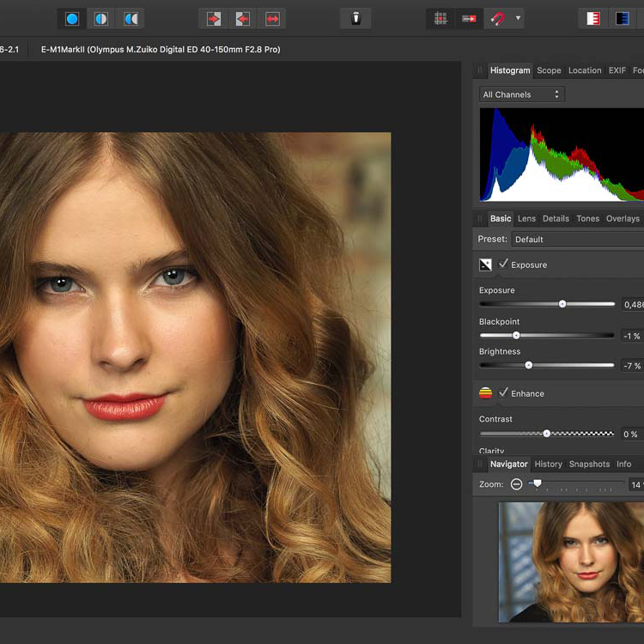Choose the mirrored split view icon

tap(131, 18)
